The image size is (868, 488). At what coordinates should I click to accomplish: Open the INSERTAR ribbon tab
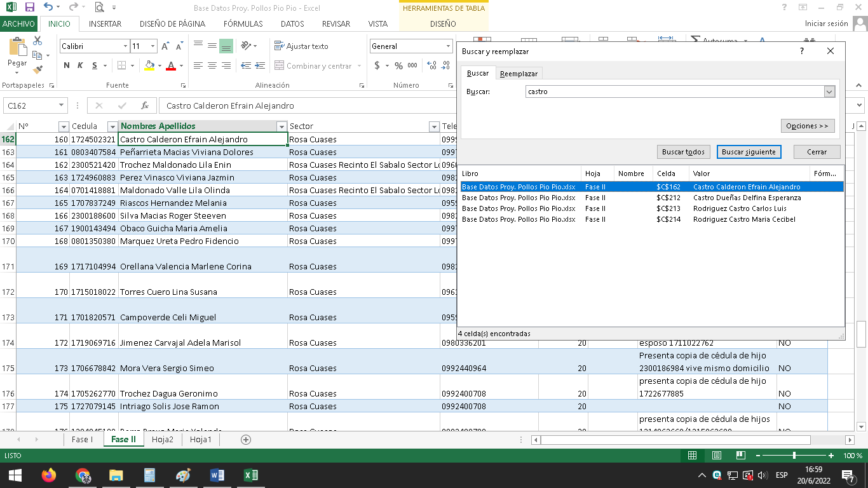coord(105,24)
